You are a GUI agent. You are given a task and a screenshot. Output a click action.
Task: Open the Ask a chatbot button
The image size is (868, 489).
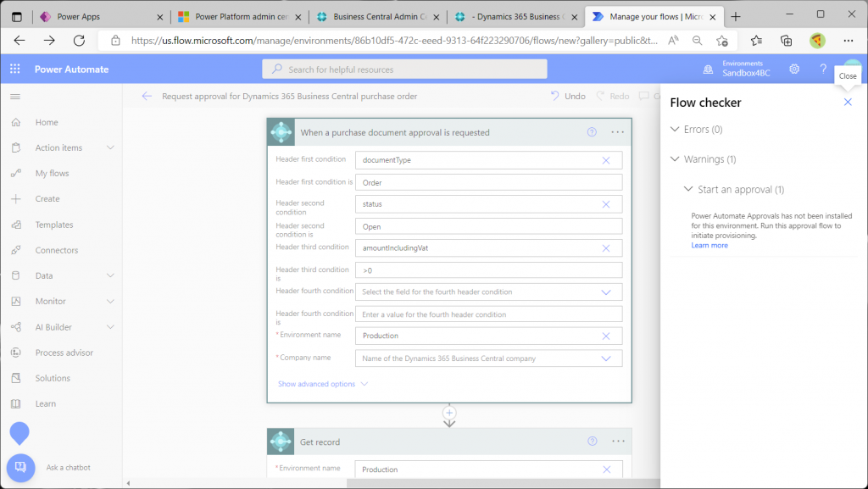20,468
